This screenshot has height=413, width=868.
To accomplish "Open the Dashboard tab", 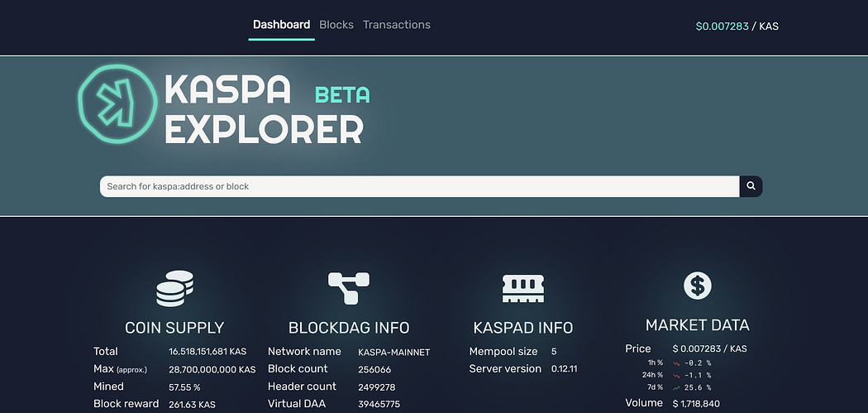I will [281, 25].
